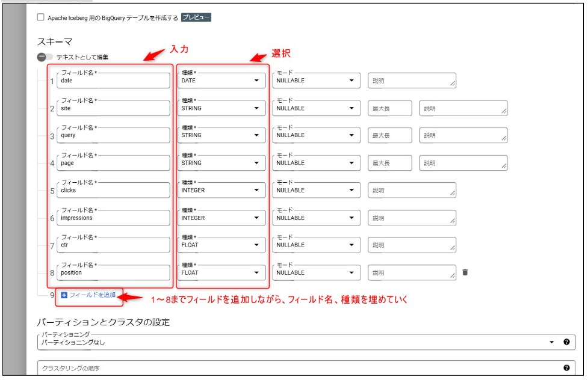Open help for the clustering order
This screenshot has width=588, height=380.
click(566, 368)
